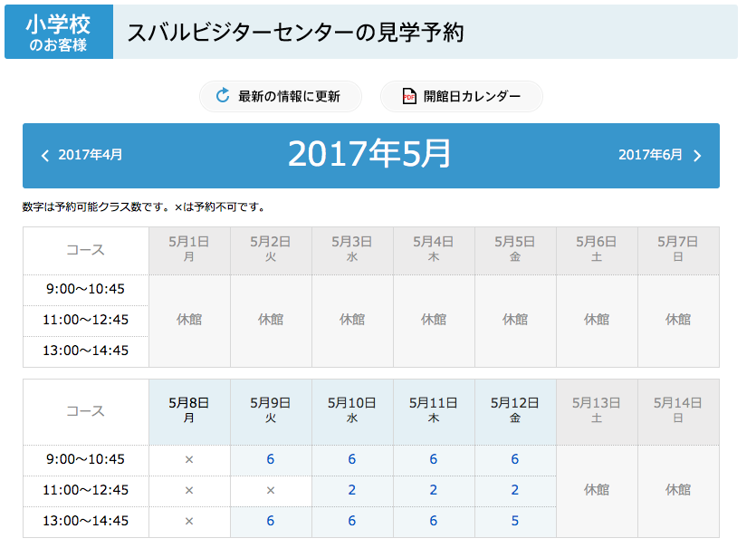This screenshot has height=548, width=756.
Task: Click the PDF icon beside 開館日カレンダー
Action: 409,96
